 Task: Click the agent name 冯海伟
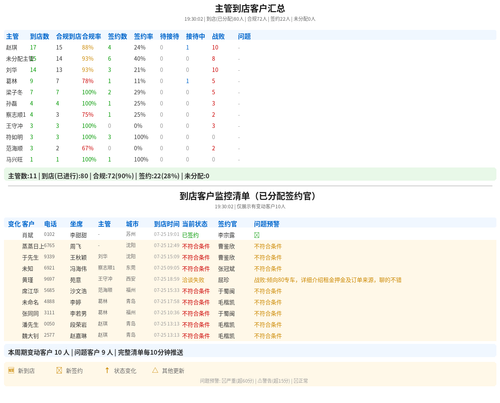click(78, 269)
